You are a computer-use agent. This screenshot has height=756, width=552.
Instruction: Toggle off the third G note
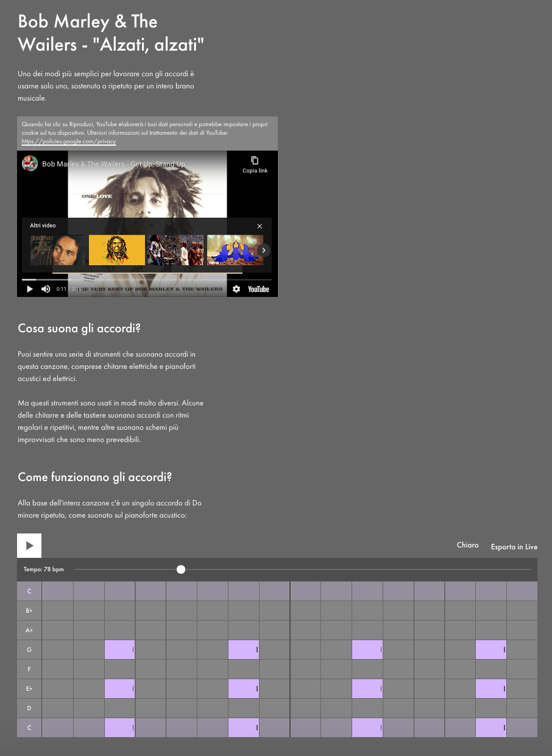click(x=367, y=650)
